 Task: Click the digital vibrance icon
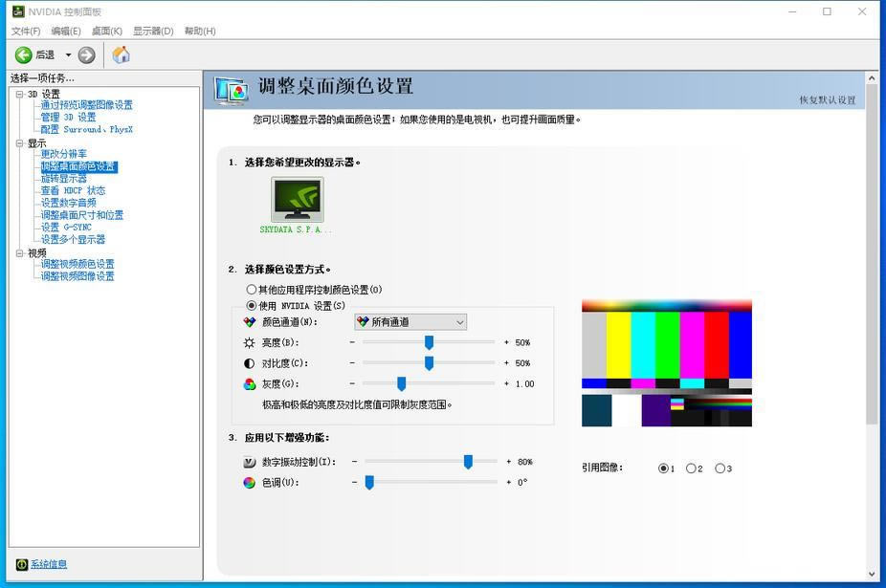249,462
